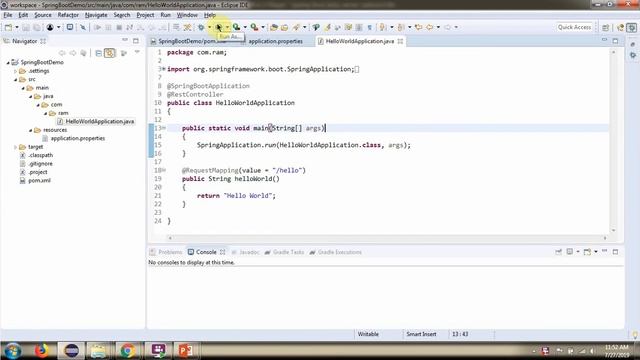Expand the .settings folder
The height and width of the screenshot is (360, 640).
[16, 71]
